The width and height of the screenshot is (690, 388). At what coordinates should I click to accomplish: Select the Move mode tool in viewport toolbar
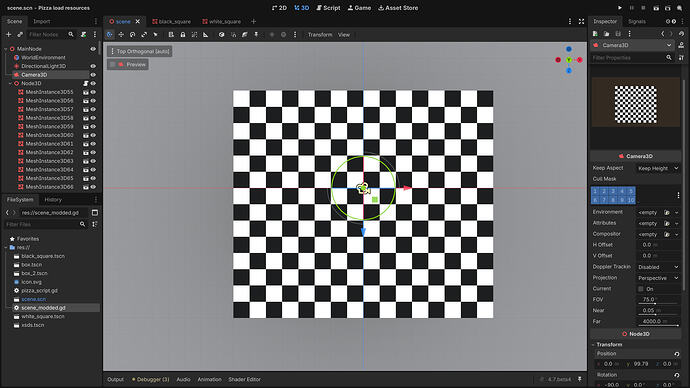[121, 34]
